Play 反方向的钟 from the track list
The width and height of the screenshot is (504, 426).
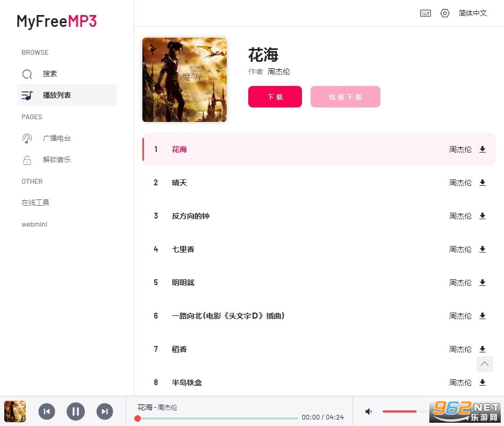pyautogui.click(x=191, y=216)
